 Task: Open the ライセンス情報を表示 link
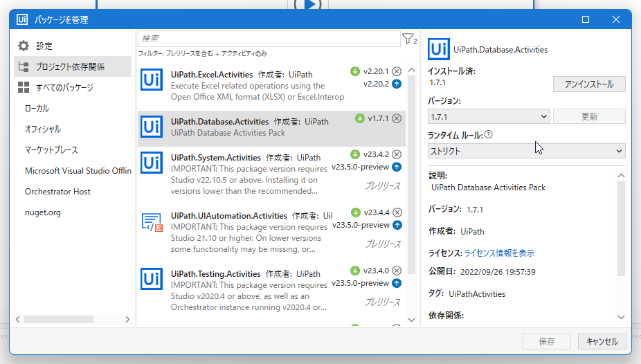(x=499, y=253)
